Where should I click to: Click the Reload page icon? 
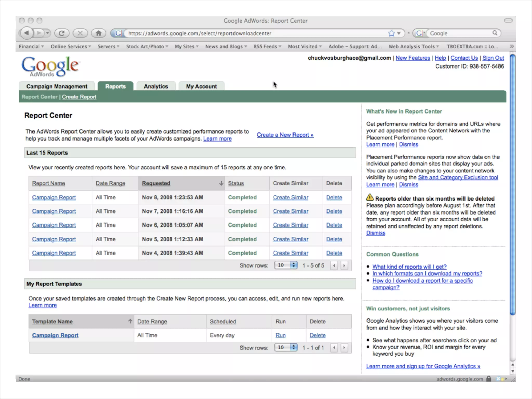click(62, 33)
